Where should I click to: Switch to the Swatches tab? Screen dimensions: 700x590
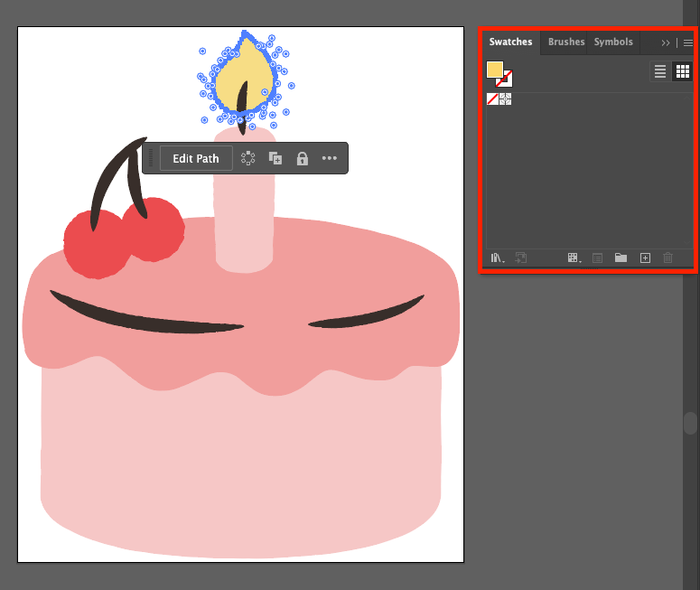click(x=510, y=42)
